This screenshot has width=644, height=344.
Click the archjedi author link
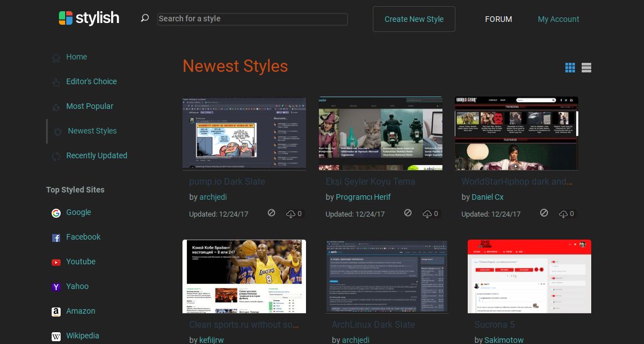[x=213, y=197]
